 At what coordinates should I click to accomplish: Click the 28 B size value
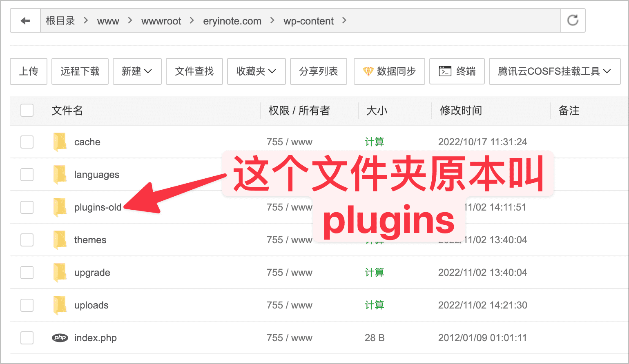(x=375, y=338)
